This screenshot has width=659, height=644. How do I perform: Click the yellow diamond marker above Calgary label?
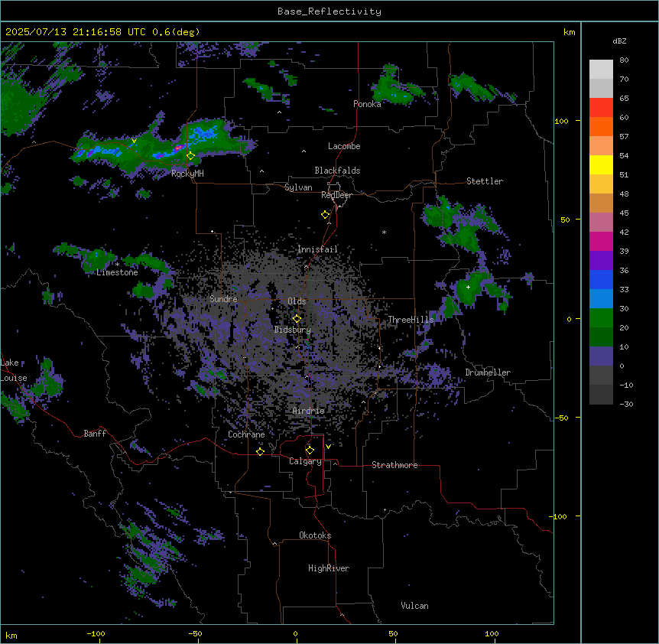[x=310, y=450]
